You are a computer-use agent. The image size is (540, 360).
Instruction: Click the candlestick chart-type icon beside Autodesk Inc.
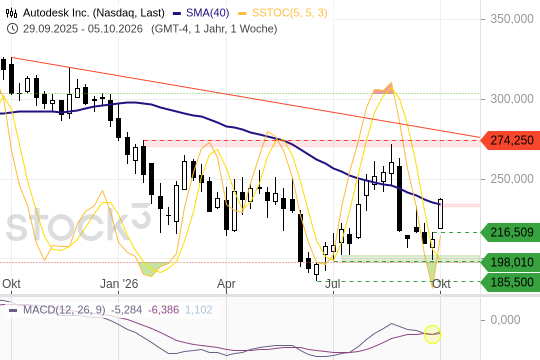coord(11,13)
